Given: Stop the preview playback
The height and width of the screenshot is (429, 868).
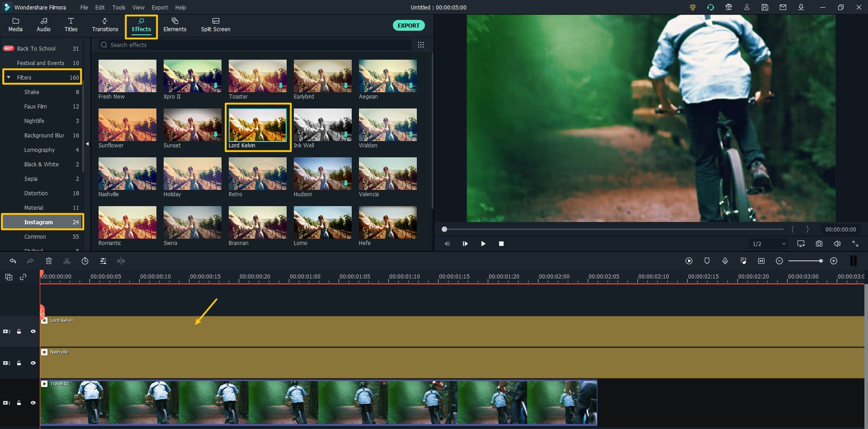Looking at the screenshot, I should [501, 244].
